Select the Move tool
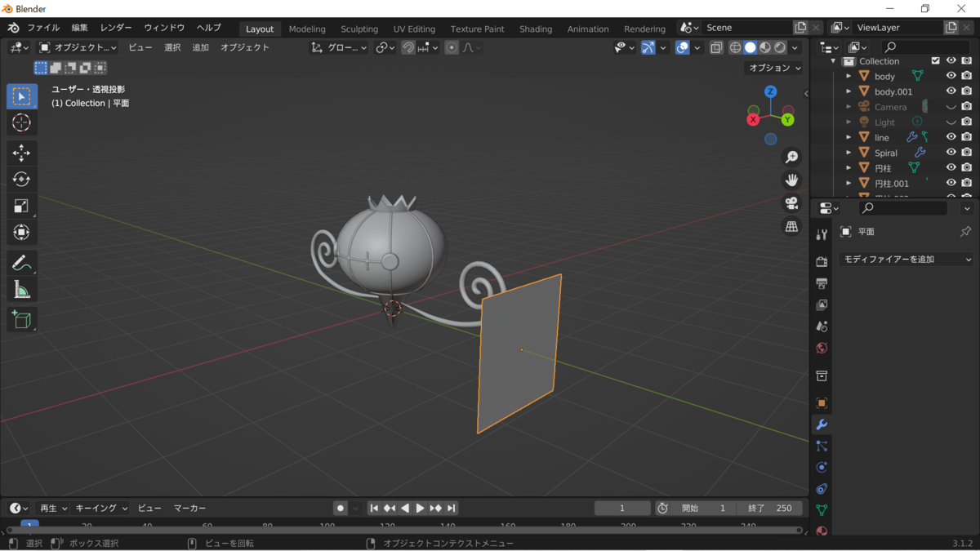980x551 pixels. point(21,153)
